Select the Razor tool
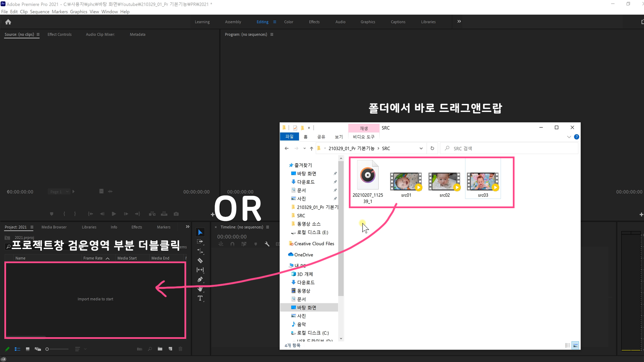Viewport: 644px width, 362px height. click(200, 260)
